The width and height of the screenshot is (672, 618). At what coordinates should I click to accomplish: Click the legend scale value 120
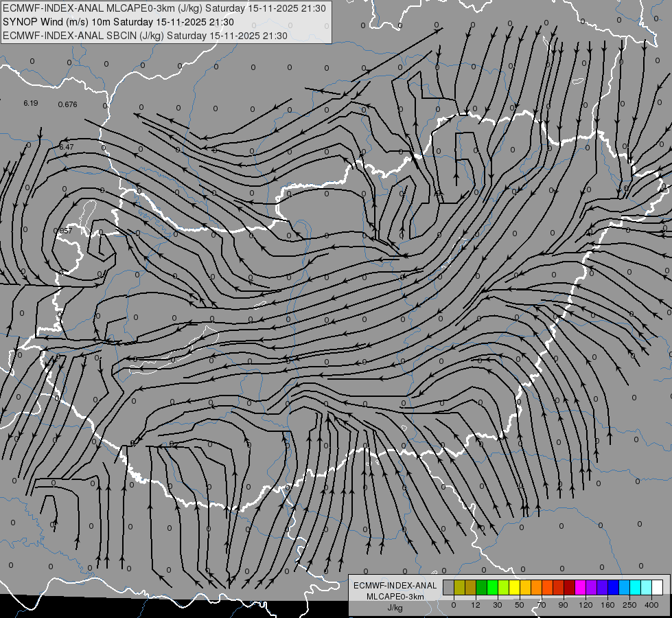click(586, 605)
